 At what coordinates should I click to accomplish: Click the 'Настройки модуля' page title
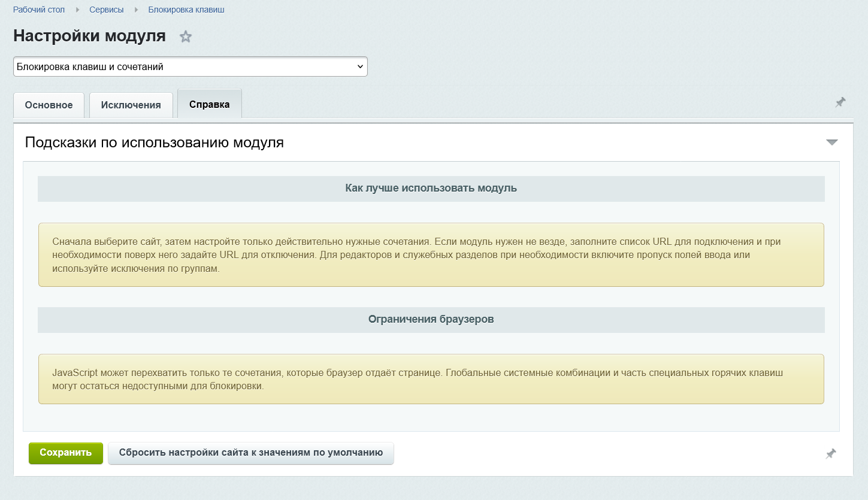coord(89,36)
